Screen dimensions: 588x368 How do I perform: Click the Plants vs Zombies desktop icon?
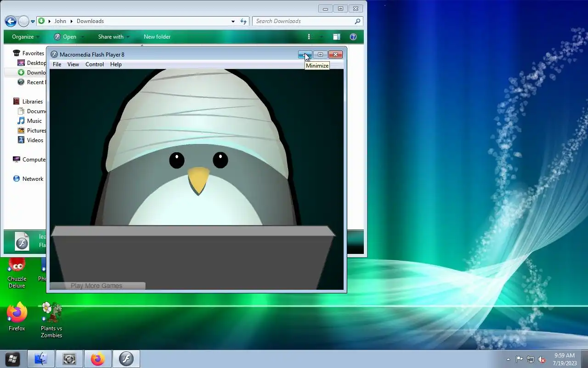[x=51, y=320]
